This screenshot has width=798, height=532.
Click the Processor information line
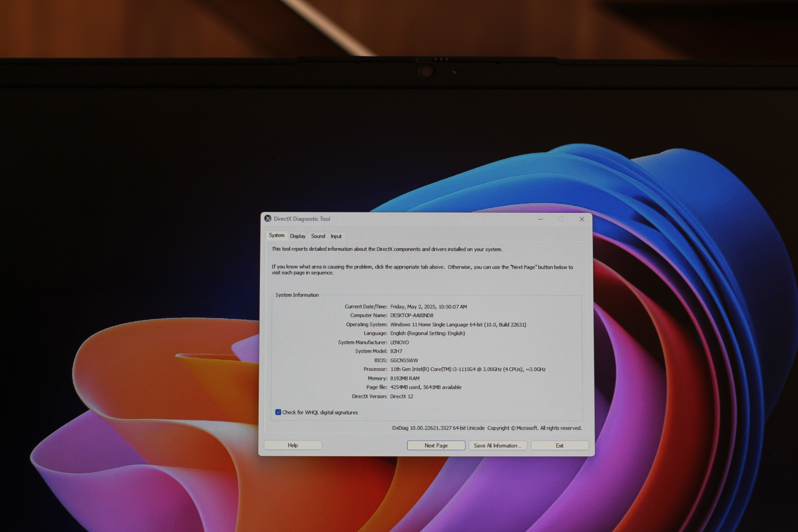468,369
